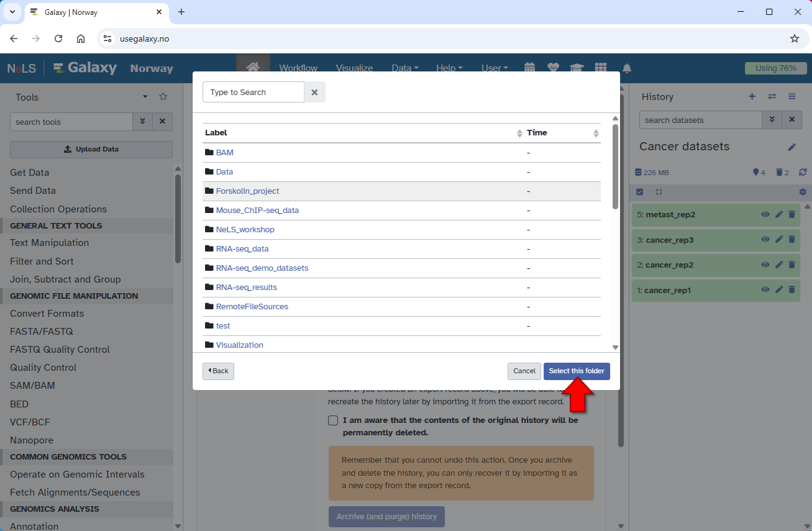812x531 pixels.
Task: Open the Data dropdown menu
Action: pyautogui.click(x=404, y=68)
